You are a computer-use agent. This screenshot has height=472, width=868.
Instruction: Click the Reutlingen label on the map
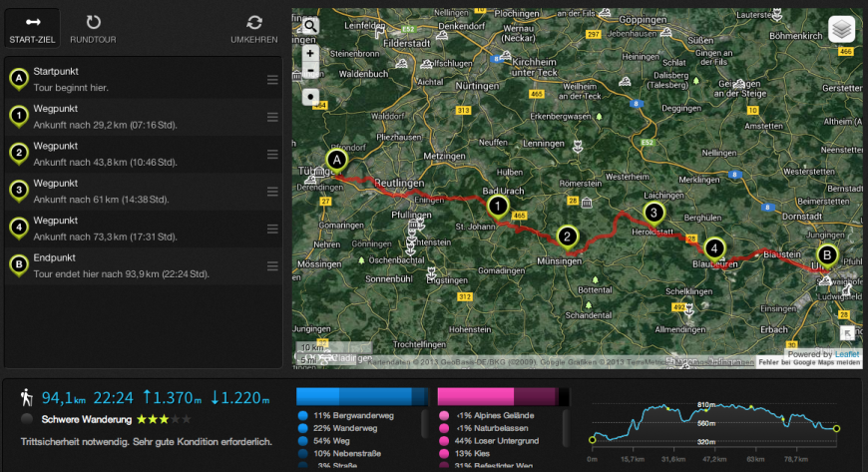[x=399, y=183]
